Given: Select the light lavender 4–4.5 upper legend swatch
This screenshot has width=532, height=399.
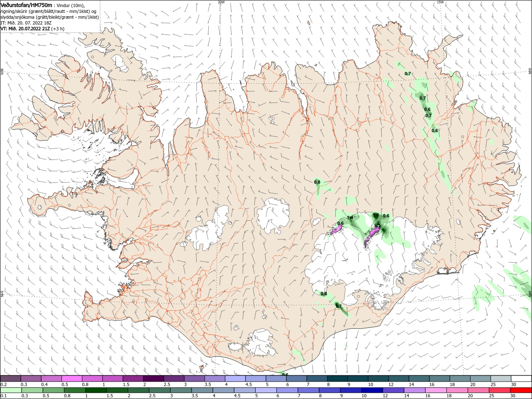Looking at the screenshot, I should click(236, 378).
